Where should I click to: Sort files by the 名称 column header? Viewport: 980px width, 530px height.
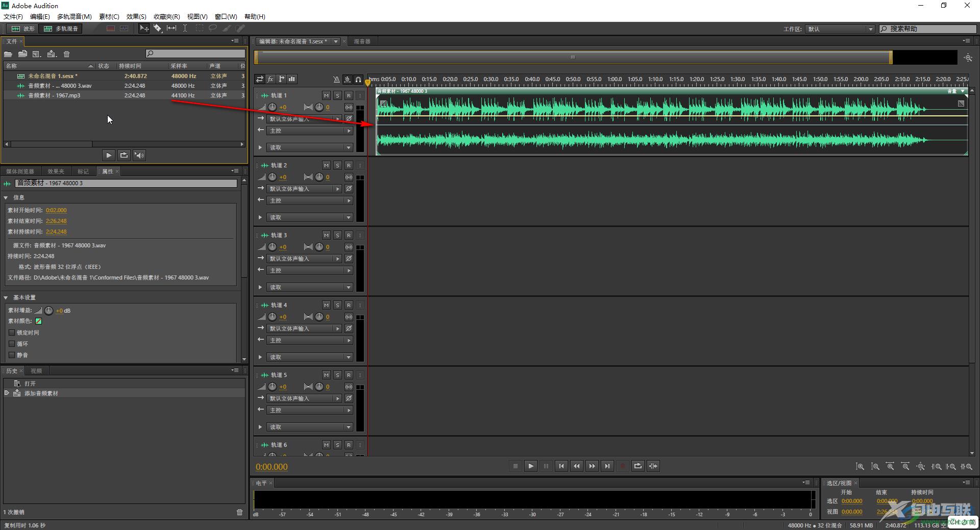pyautogui.click(x=49, y=66)
